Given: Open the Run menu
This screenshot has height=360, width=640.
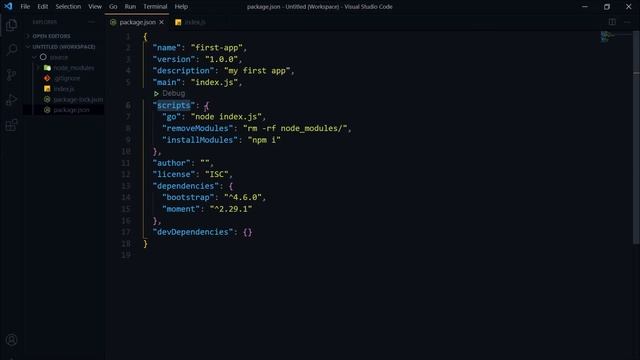Looking at the screenshot, I should pyautogui.click(x=130, y=7).
